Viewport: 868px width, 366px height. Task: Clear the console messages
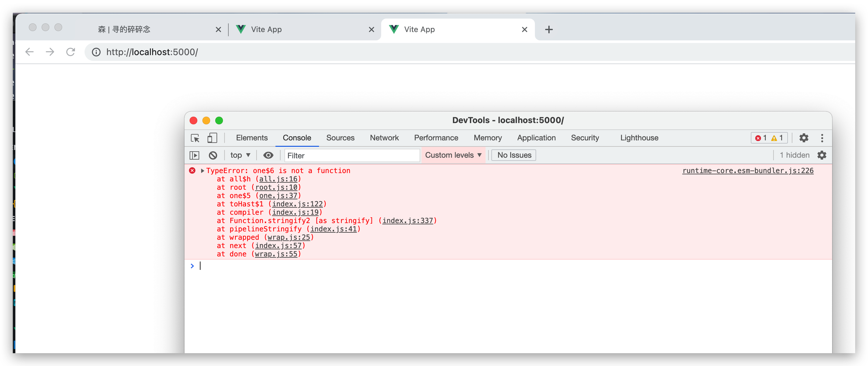pyautogui.click(x=213, y=155)
